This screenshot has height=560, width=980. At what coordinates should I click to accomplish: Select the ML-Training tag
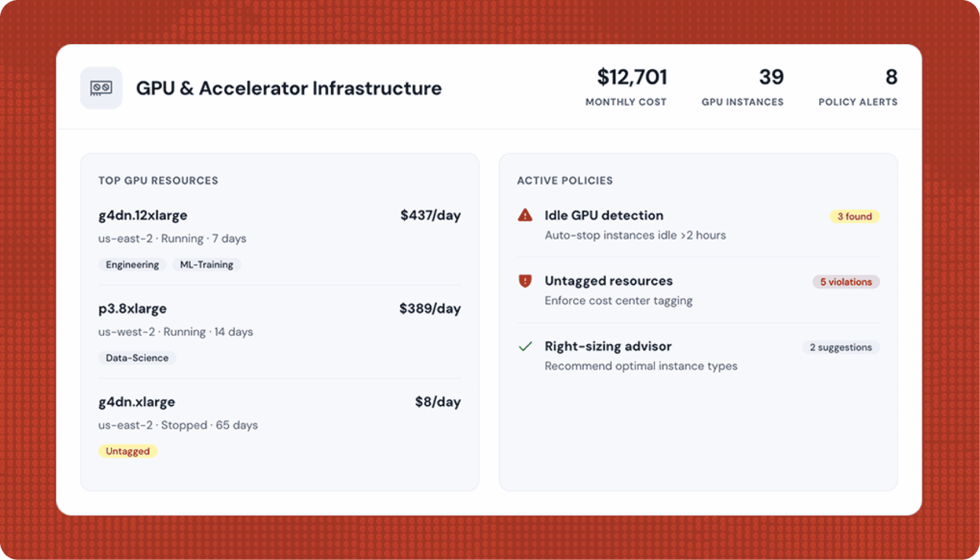click(x=206, y=264)
